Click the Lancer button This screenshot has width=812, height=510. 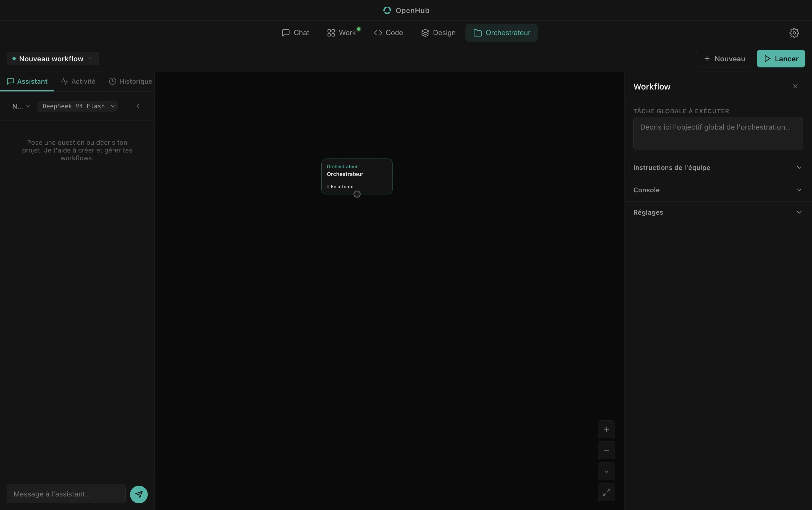(781, 59)
